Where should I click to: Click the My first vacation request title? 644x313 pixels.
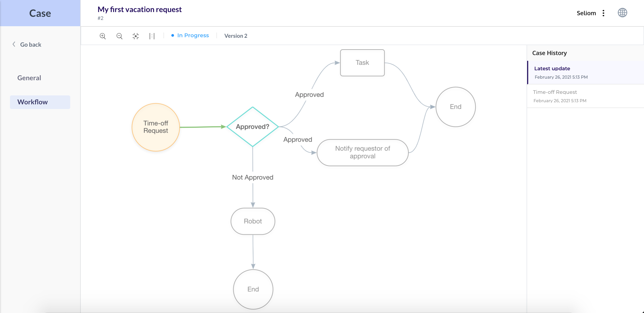[x=140, y=9]
